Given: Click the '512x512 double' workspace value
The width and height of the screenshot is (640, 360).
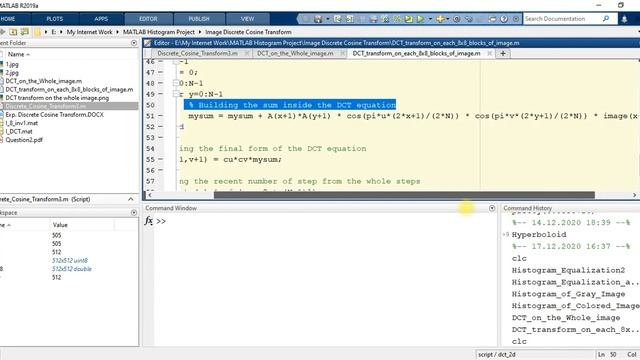Looking at the screenshot, I should click(71, 269).
